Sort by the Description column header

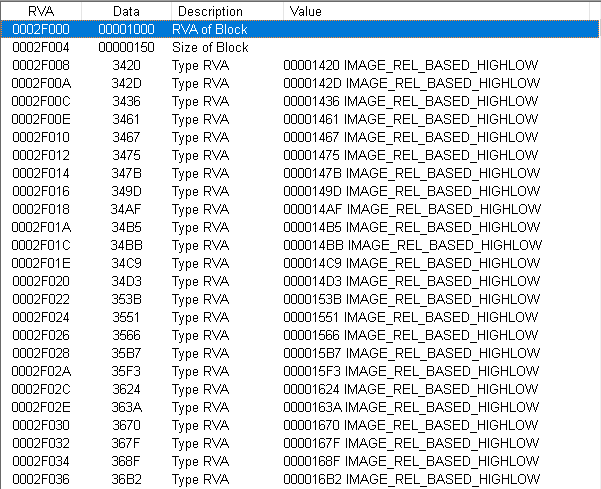pyautogui.click(x=227, y=11)
